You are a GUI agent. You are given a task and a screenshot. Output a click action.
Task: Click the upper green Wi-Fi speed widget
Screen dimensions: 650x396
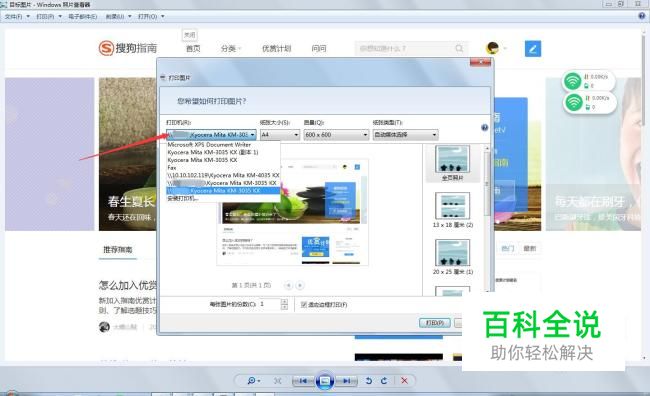coord(588,81)
